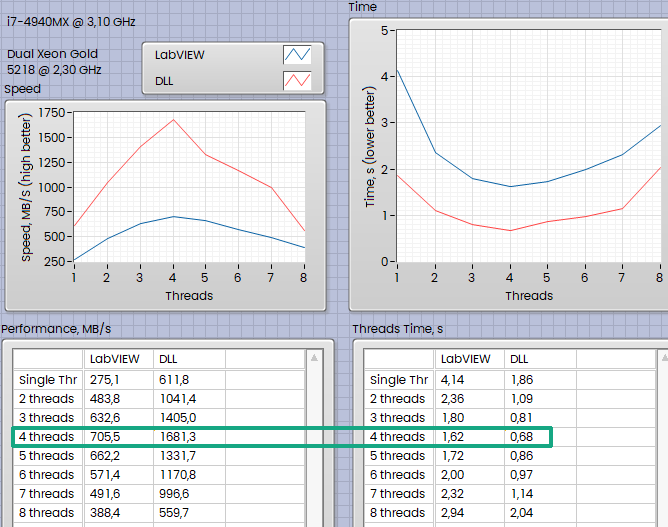The width and height of the screenshot is (668, 527).
Task: Select the cell with value 483,8
Action: click(x=118, y=399)
